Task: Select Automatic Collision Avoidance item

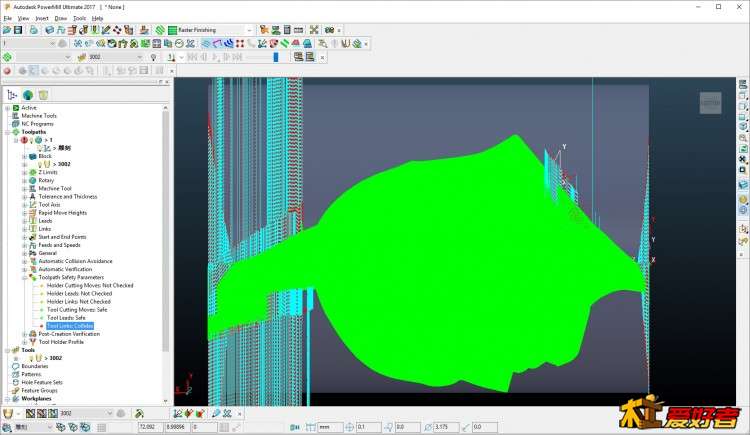Action: (x=75, y=261)
